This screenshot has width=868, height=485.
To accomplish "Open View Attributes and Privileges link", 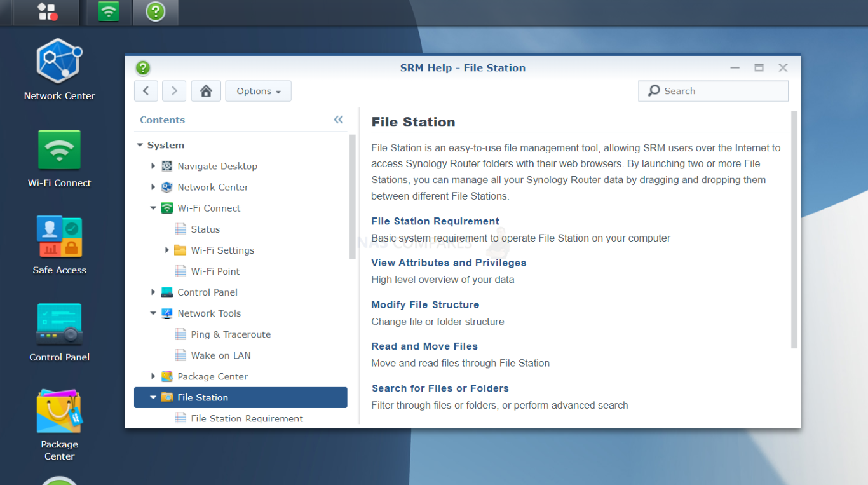I will coord(449,263).
